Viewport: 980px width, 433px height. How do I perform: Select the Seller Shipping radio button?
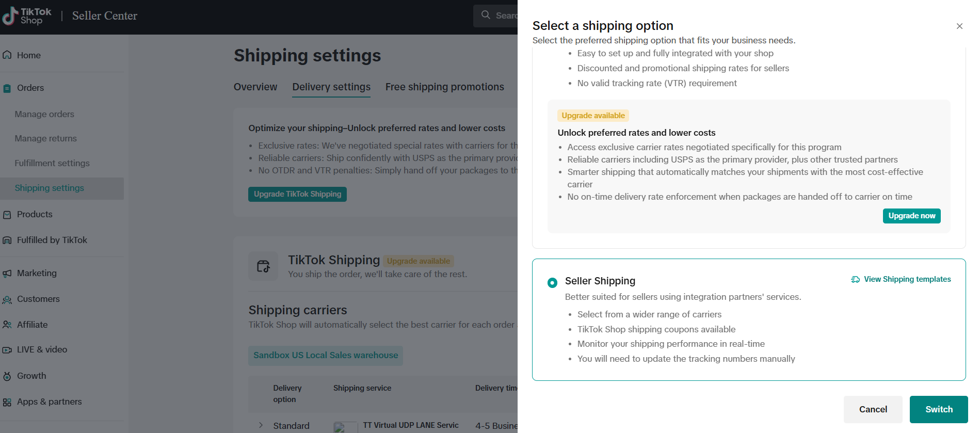coord(552,282)
